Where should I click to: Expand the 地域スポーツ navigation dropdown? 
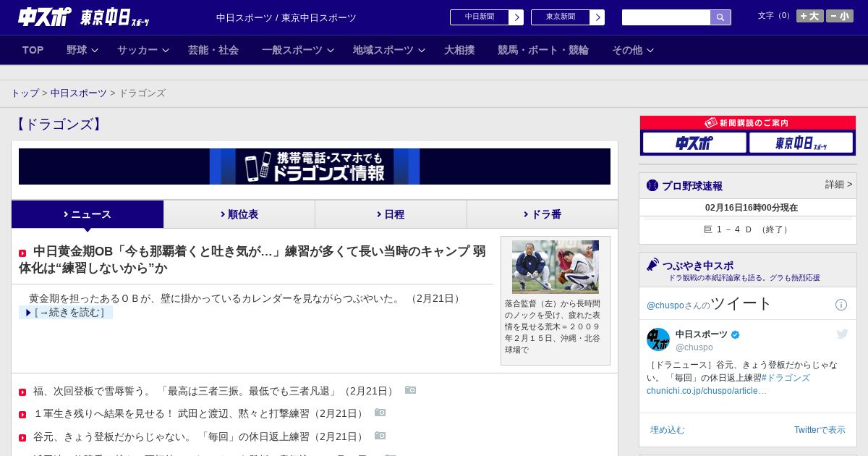[389, 50]
